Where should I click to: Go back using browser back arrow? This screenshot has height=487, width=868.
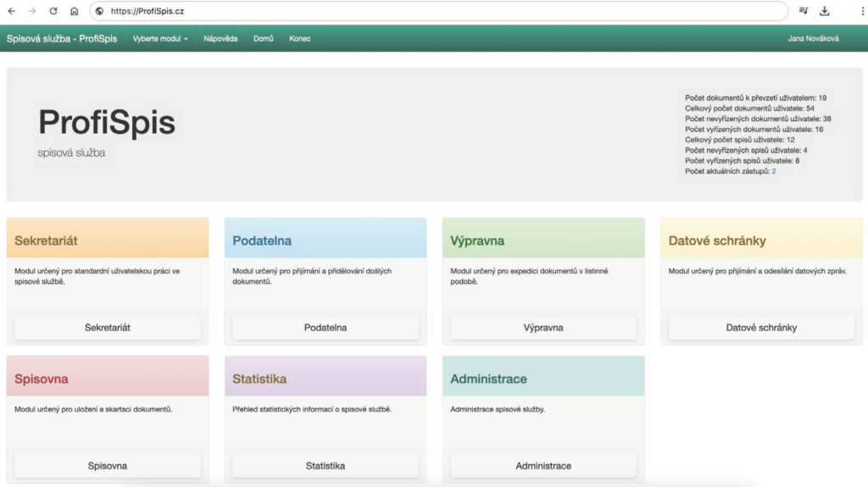coord(11,11)
